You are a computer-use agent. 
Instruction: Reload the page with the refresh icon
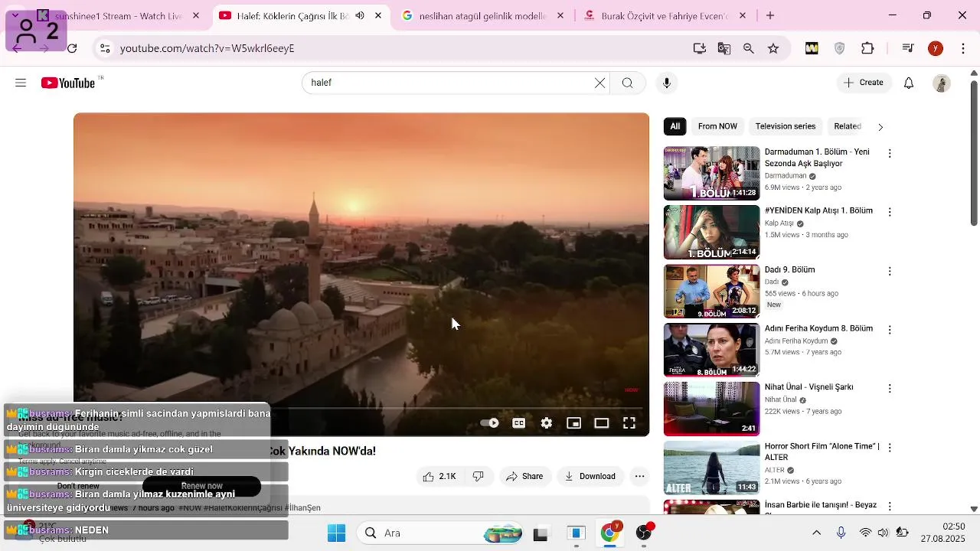72,48
